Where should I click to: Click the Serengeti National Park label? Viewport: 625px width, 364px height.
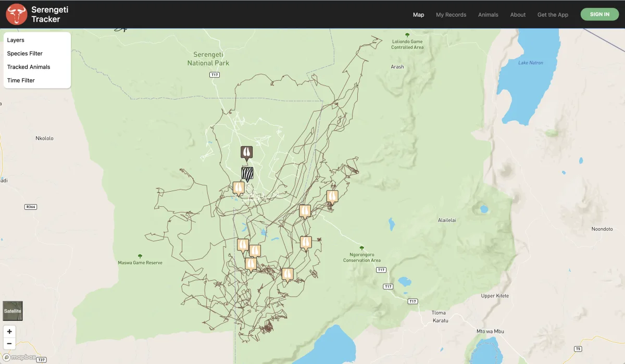[x=208, y=59]
